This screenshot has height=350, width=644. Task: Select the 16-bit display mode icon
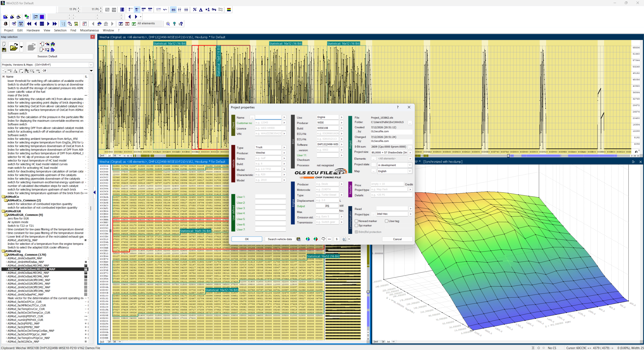[137, 10]
